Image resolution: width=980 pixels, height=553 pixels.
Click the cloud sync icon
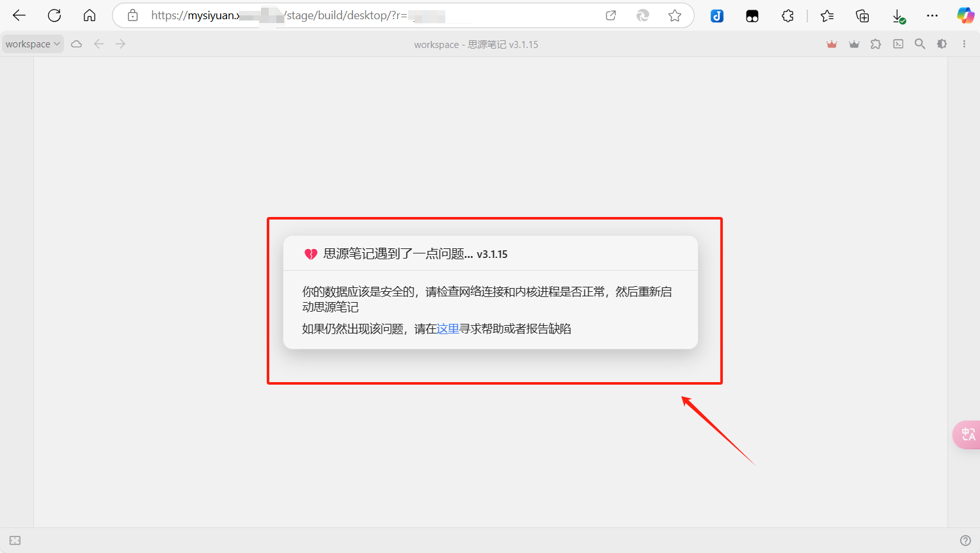(77, 44)
